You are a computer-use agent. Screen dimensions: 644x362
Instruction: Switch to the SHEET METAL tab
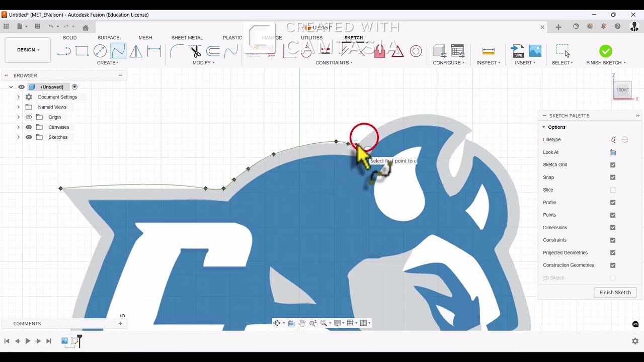coord(187,38)
